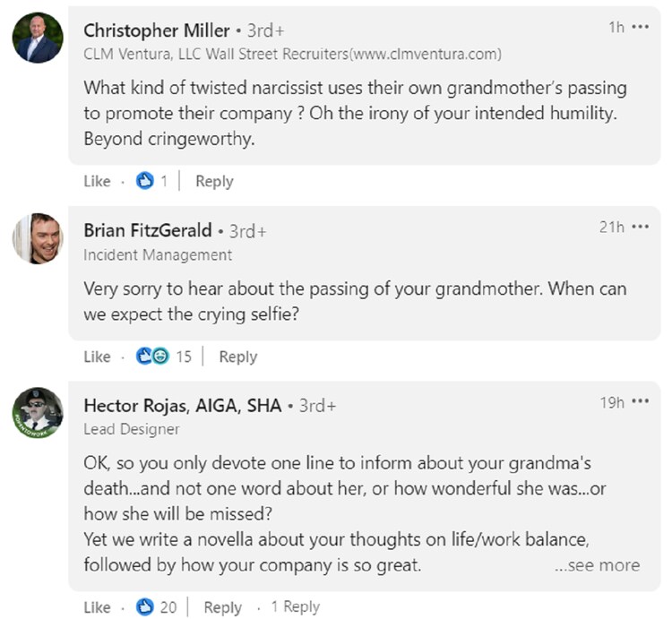Reply to Christopher Miller's comment
This screenshot has height=619, width=672.
[214, 181]
